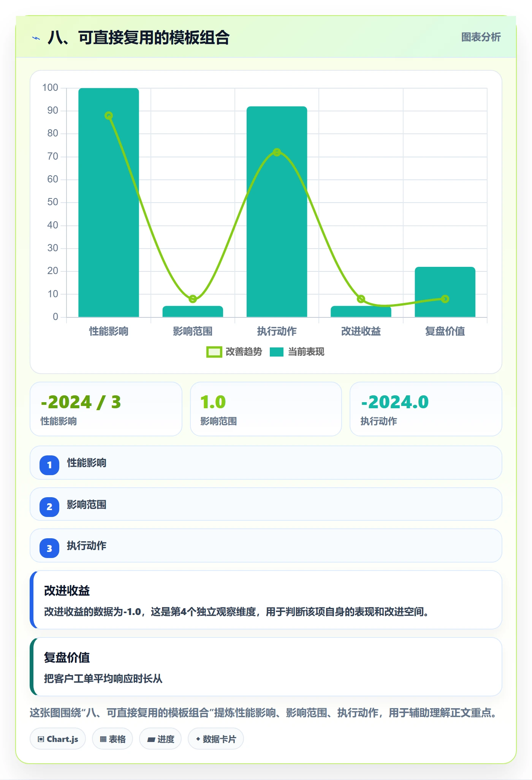Click the 复盘价值 x-axis label
532x780 pixels.
click(445, 331)
